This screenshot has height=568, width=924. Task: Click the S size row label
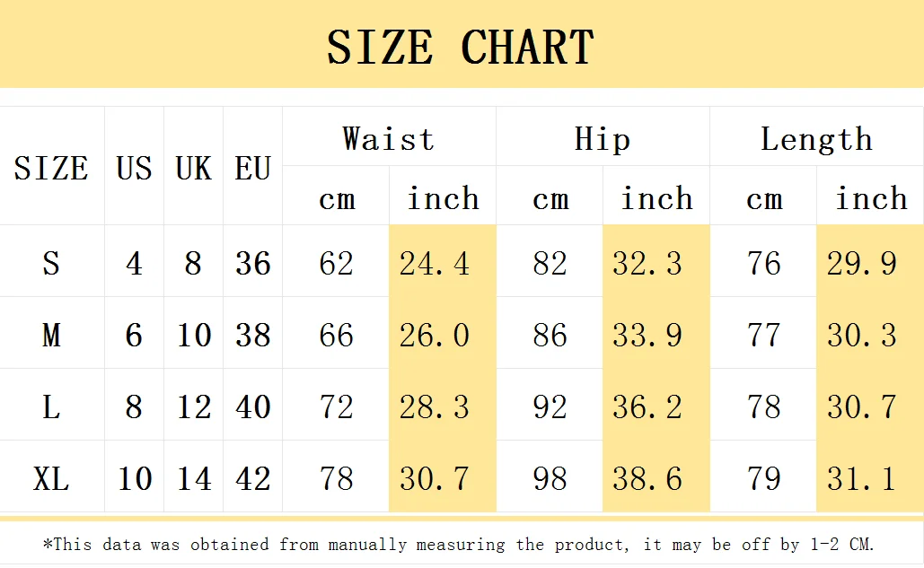click(51, 263)
